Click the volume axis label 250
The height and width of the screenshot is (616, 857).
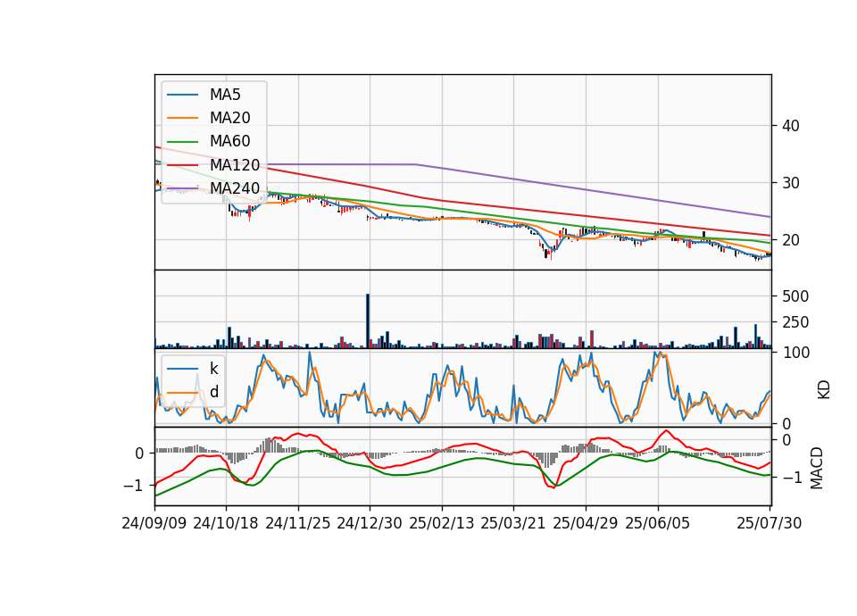click(795, 322)
